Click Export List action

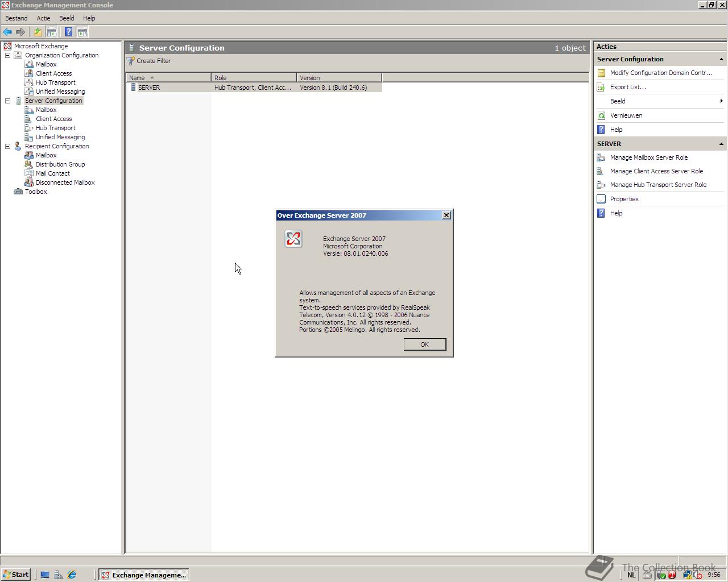coord(628,87)
